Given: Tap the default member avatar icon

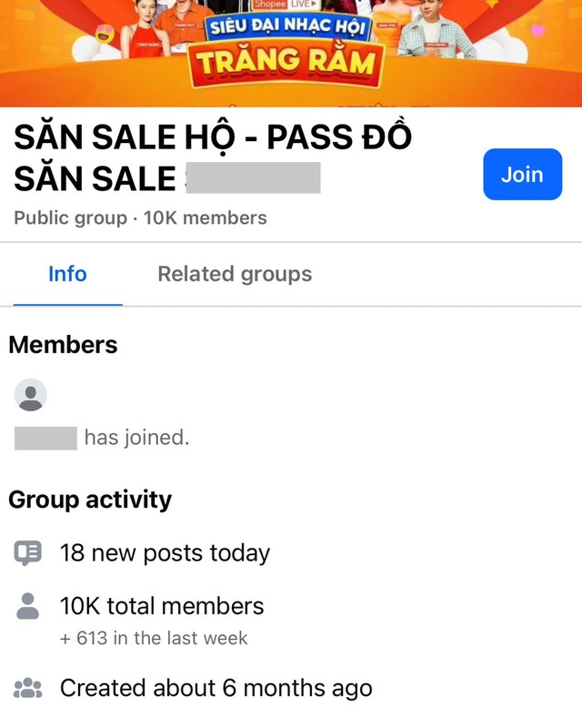Looking at the screenshot, I should point(31,395).
